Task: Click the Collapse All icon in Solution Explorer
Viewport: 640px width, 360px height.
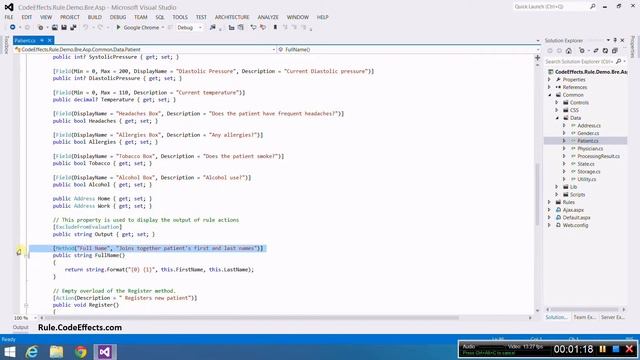Action: [x=615, y=51]
